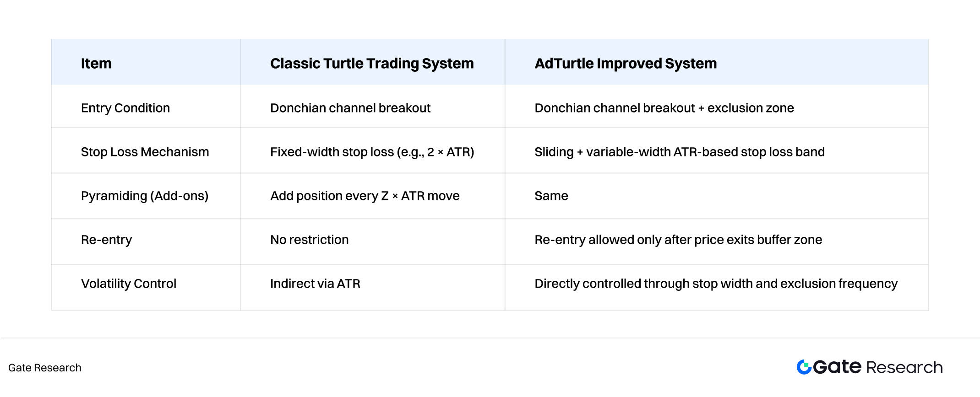This screenshot has height=397, width=980.
Task: Select the Classic Turtle Trading System header
Action: (372, 64)
